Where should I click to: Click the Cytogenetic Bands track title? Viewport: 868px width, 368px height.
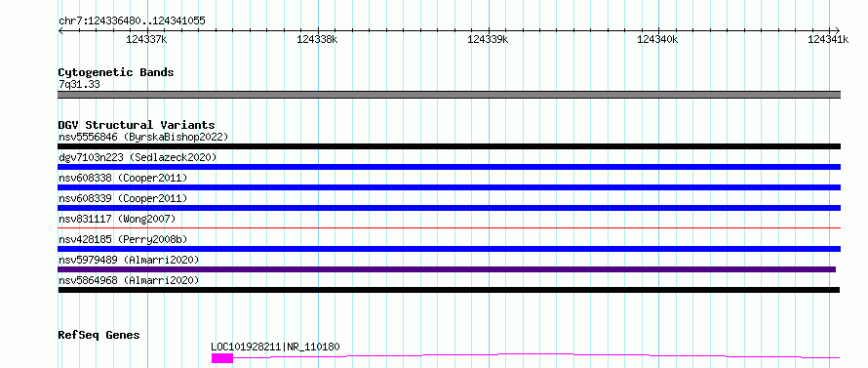[x=116, y=72]
